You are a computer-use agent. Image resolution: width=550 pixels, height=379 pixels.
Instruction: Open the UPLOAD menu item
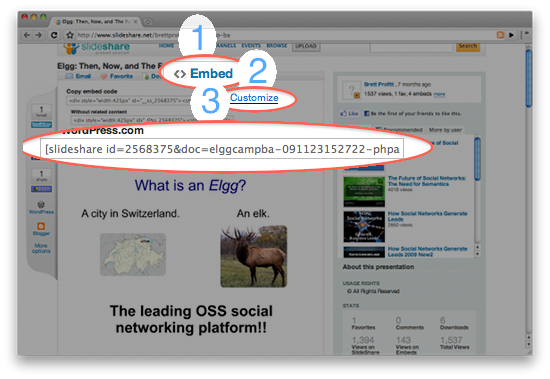click(306, 46)
